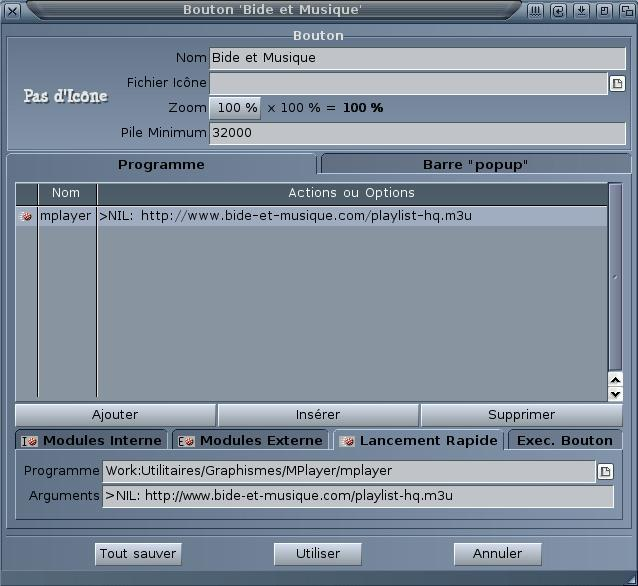Click the red icon on the mplayer row

26,216
